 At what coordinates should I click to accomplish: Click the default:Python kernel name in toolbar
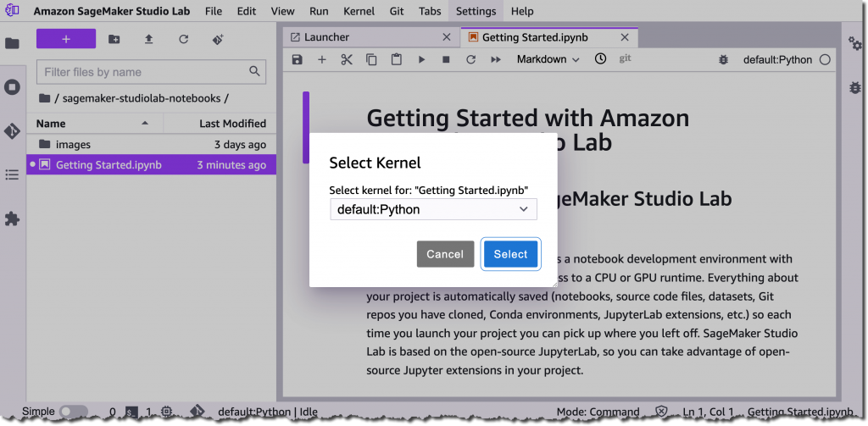pyautogui.click(x=777, y=60)
